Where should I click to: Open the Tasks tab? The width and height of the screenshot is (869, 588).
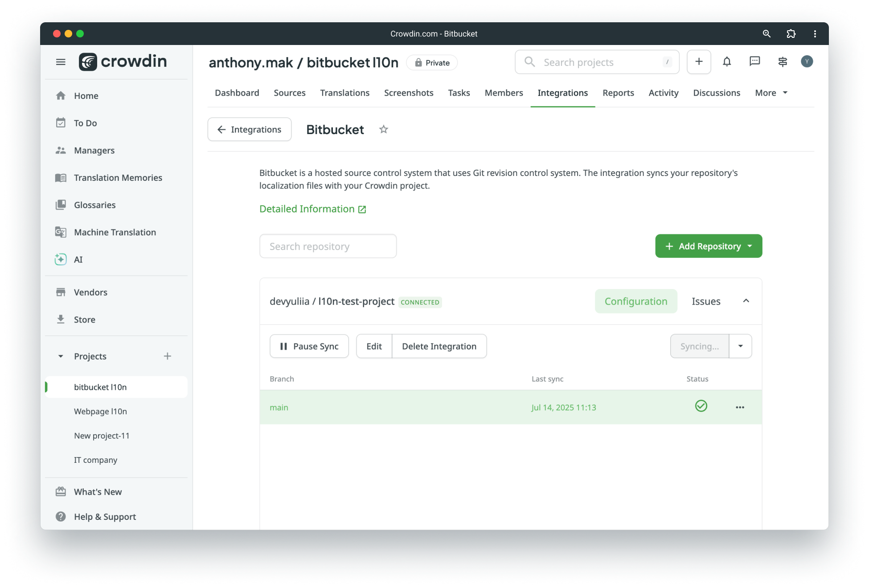(x=459, y=93)
